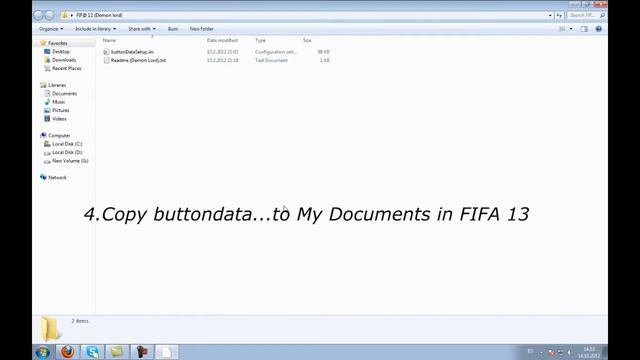Click the speaker volume tray icon
The width and height of the screenshot is (640, 360).
[x=569, y=352]
